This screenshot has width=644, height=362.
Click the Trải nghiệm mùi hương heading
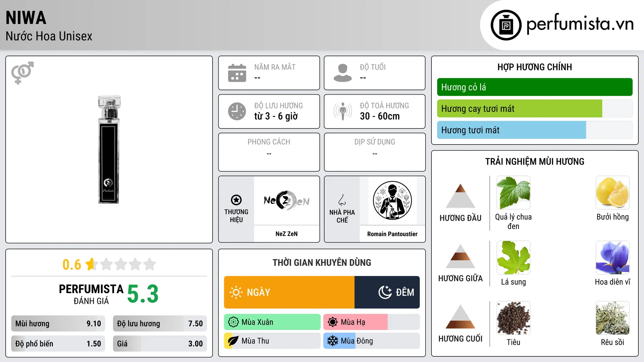(535, 162)
